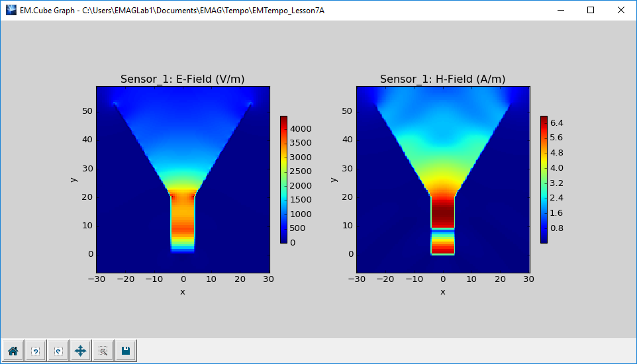Viewport: 637px width, 364px height.
Task: Select the Sensor_1: E-Field (V/m) title
Action: pyautogui.click(x=182, y=79)
